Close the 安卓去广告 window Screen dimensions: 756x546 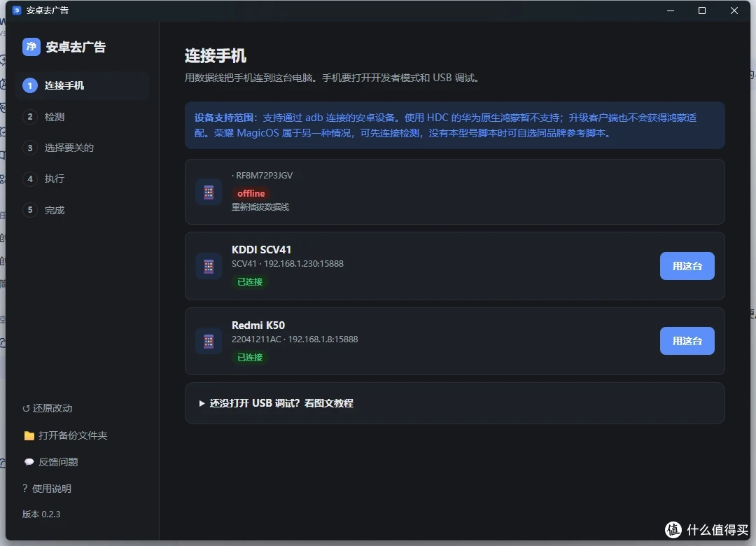(734, 10)
